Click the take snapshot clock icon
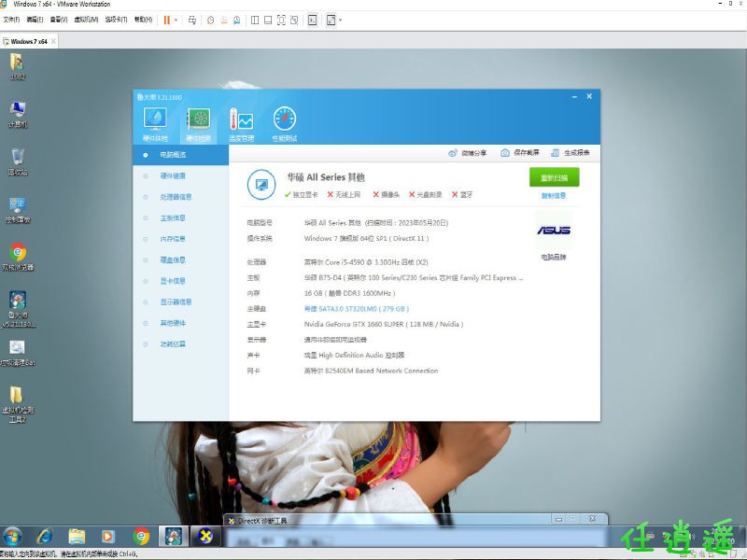This screenshot has height=560, width=747. pos(210,20)
